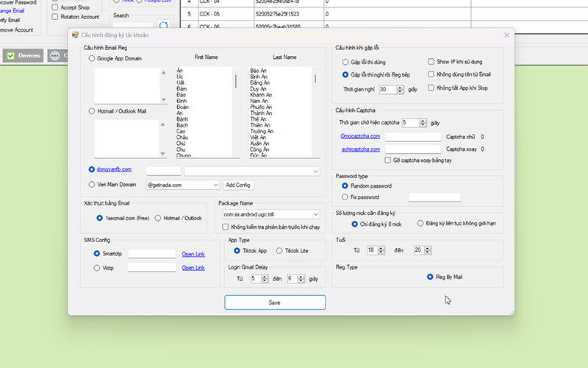588x368 pixels.
Task: Adjust the Tuổi đến 20 stepper
Action: (x=428, y=250)
